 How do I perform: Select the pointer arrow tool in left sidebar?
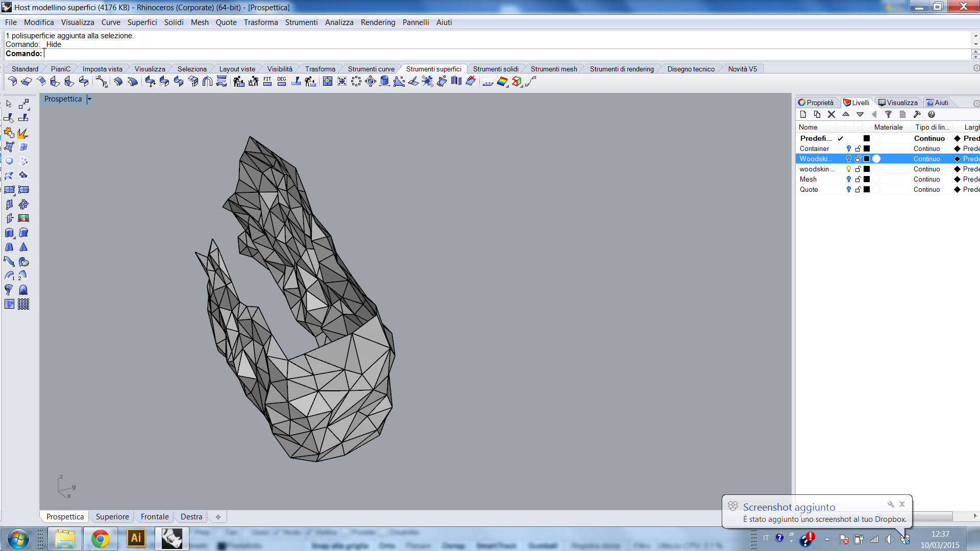coord(9,104)
